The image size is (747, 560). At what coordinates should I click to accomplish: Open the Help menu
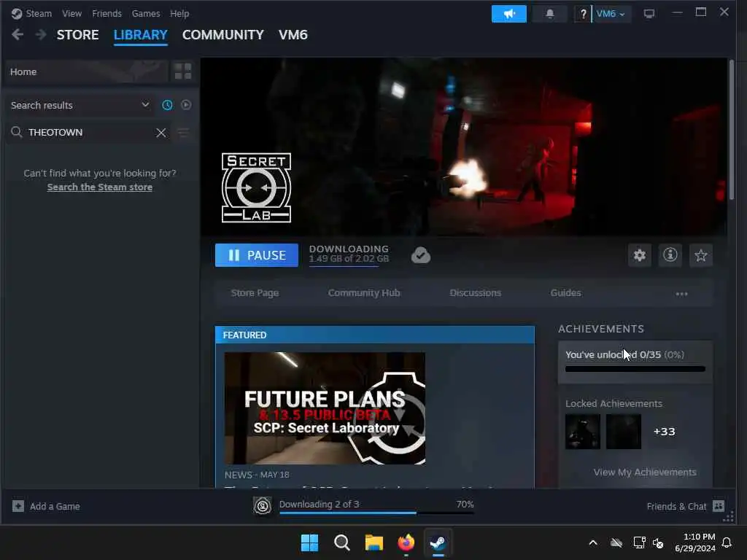coord(179,13)
